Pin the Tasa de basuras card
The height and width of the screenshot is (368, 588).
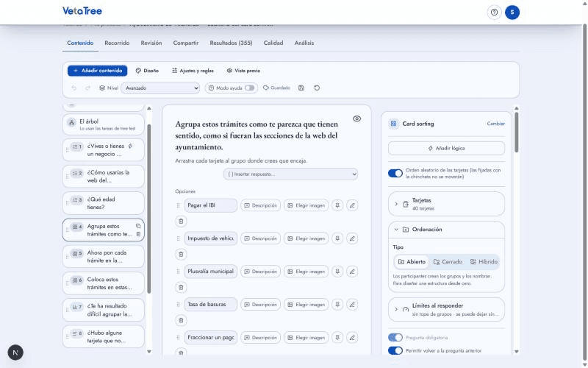[x=337, y=305]
